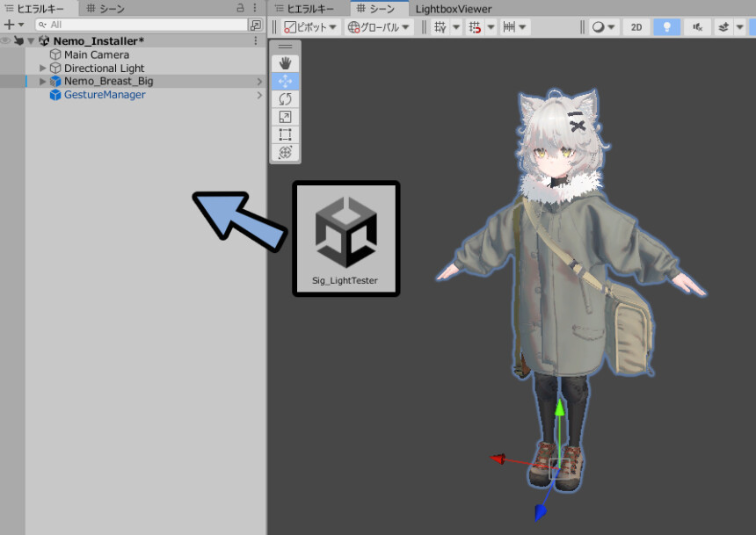Toggle scene audio mute button
Screen dimensions: 756x535
click(697, 27)
